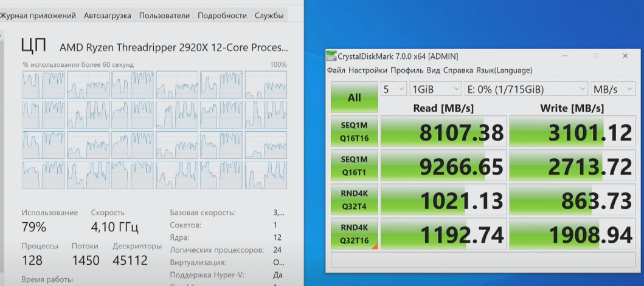644x286 pixels.
Task: Run all benchmarks with the All button
Action: click(355, 97)
